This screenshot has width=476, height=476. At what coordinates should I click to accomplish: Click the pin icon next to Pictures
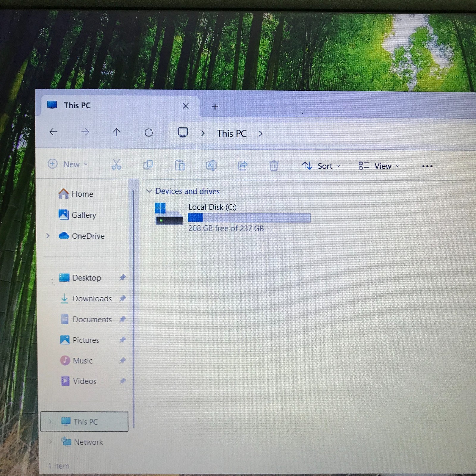click(x=122, y=340)
